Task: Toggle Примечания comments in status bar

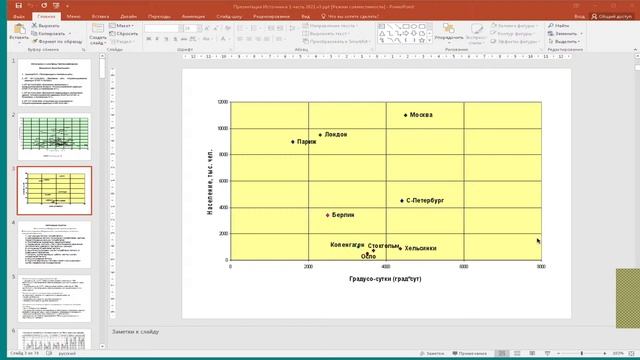Action: click(x=469, y=353)
